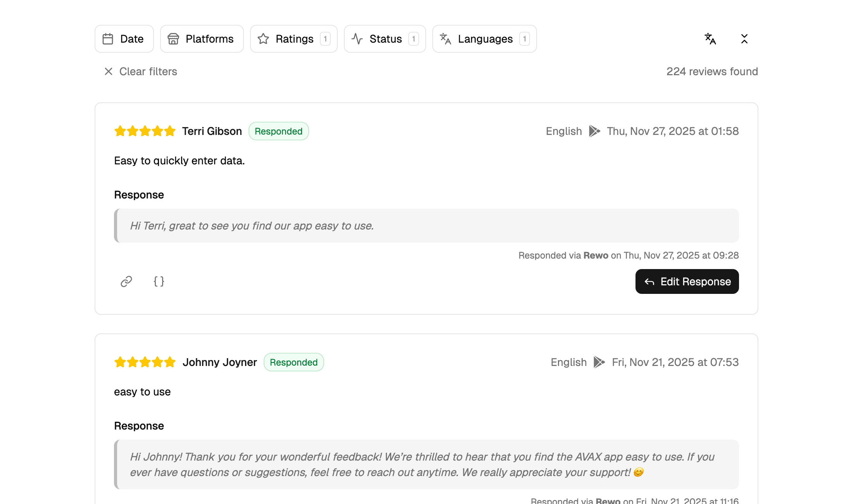Open the Languages filter dropdown

[x=484, y=39]
